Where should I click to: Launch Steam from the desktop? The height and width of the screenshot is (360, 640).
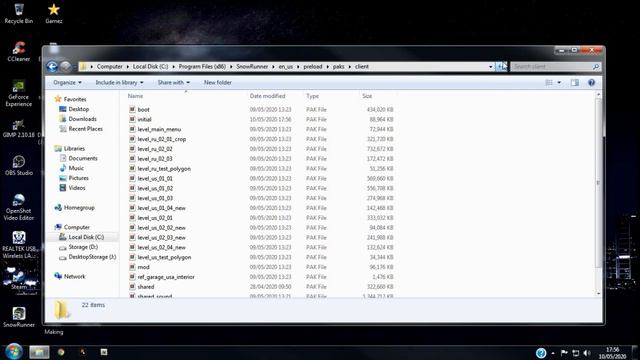(x=18, y=278)
